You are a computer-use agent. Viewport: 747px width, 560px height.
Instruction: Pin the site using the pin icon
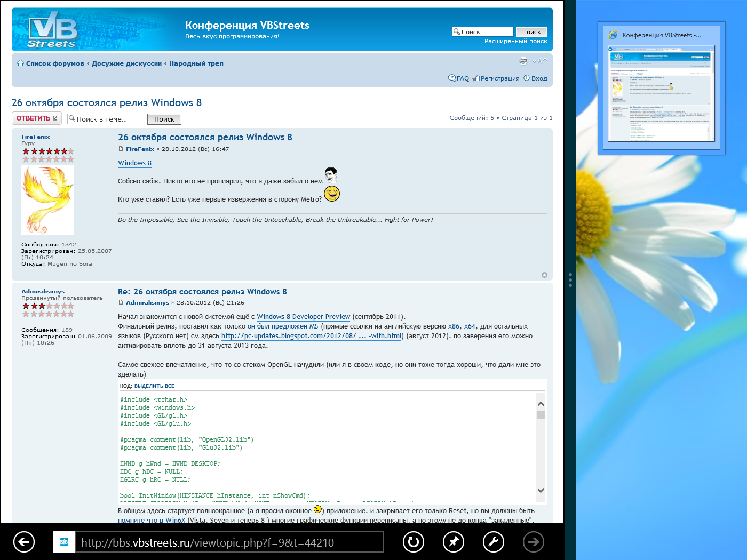click(x=454, y=542)
